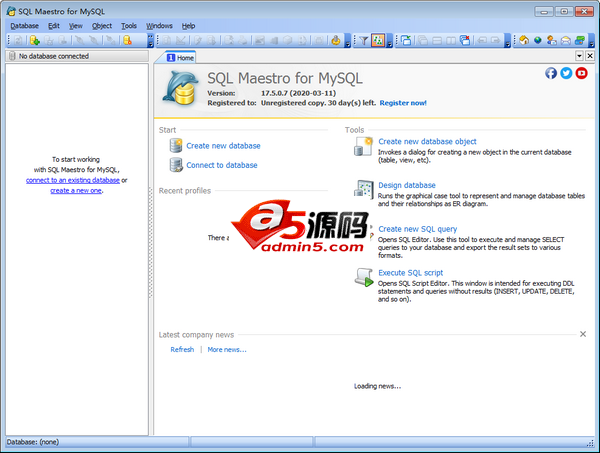Click the Create new SQL query link
This screenshot has height=453, width=600.
[417, 229]
